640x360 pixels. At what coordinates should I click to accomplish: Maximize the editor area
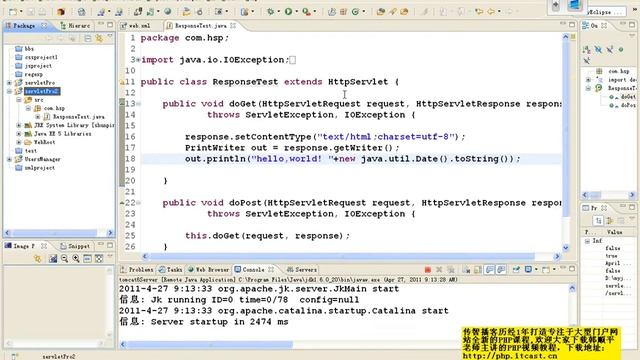572,25
